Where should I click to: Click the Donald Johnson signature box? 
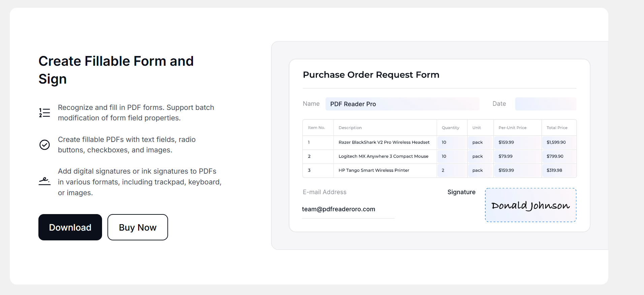pos(530,205)
